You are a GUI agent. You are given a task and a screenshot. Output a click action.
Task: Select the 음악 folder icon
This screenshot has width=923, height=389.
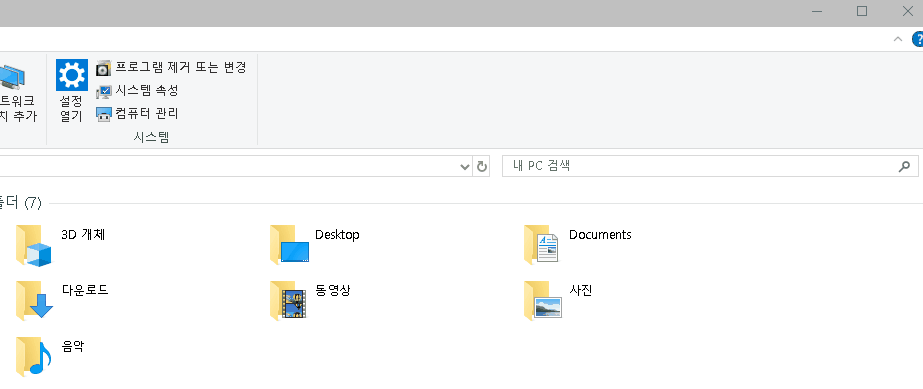[x=33, y=357]
